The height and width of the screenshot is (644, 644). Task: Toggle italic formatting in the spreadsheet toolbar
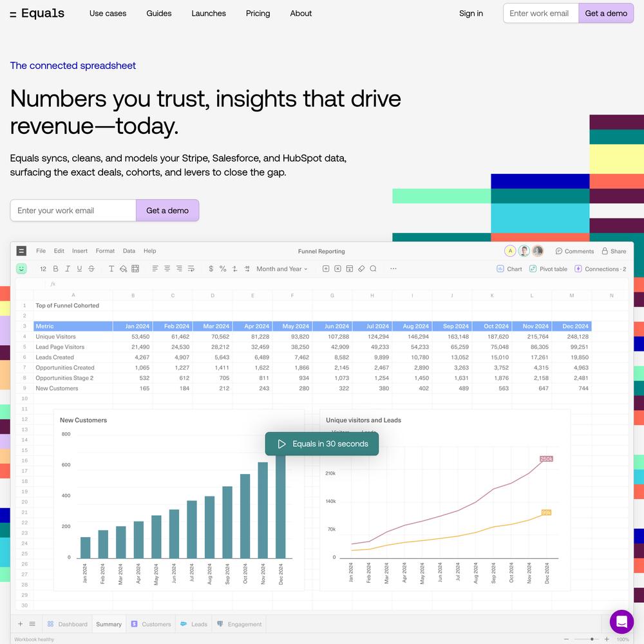68,269
